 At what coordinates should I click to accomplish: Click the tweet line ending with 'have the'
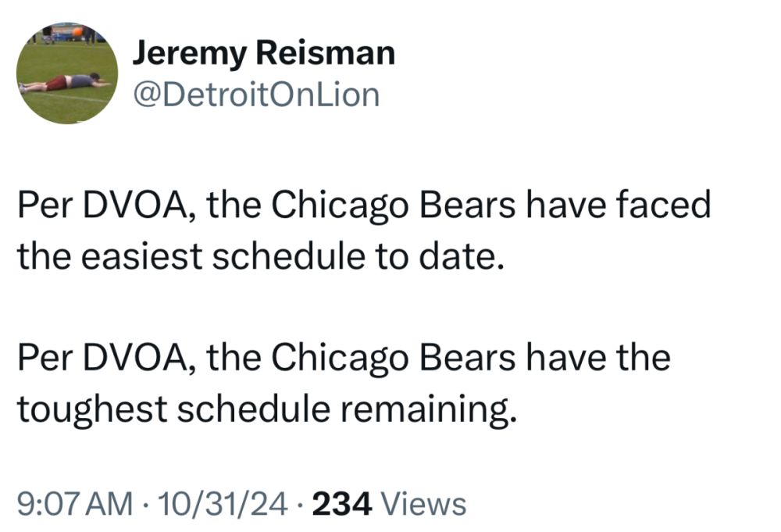click(344, 359)
